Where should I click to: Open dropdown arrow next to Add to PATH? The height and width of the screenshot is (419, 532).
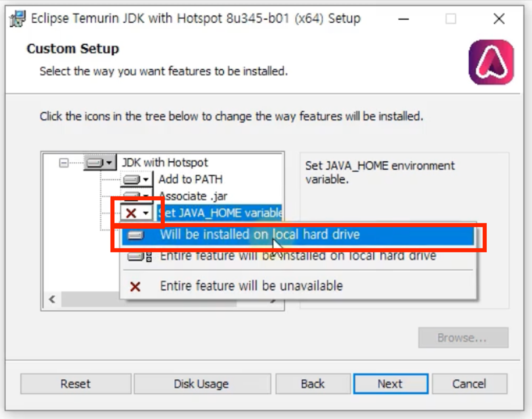[x=146, y=180]
